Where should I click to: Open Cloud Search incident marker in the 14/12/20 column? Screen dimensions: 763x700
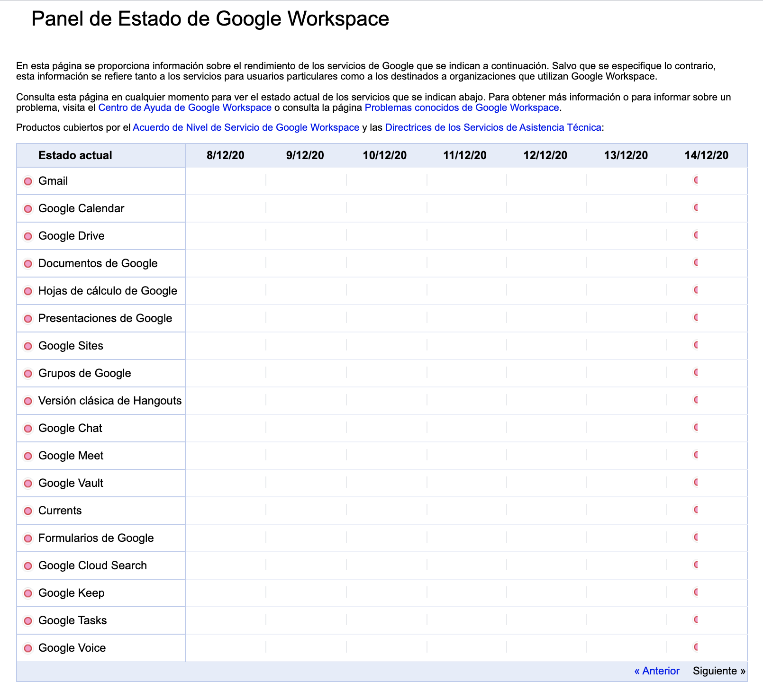(696, 565)
